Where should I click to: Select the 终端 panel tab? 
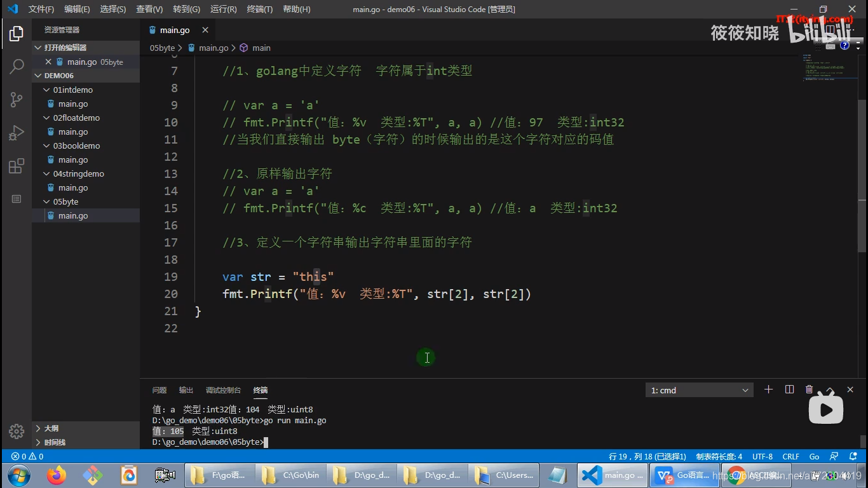click(261, 390)
